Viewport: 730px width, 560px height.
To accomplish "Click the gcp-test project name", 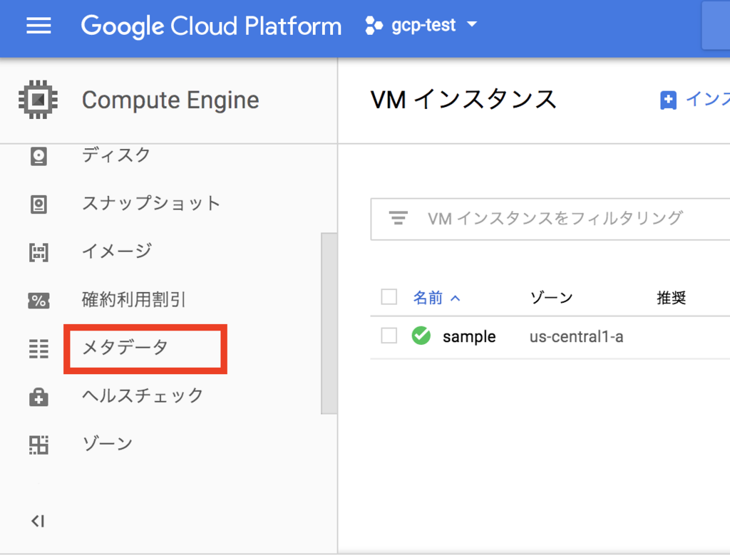I will 423,25.
